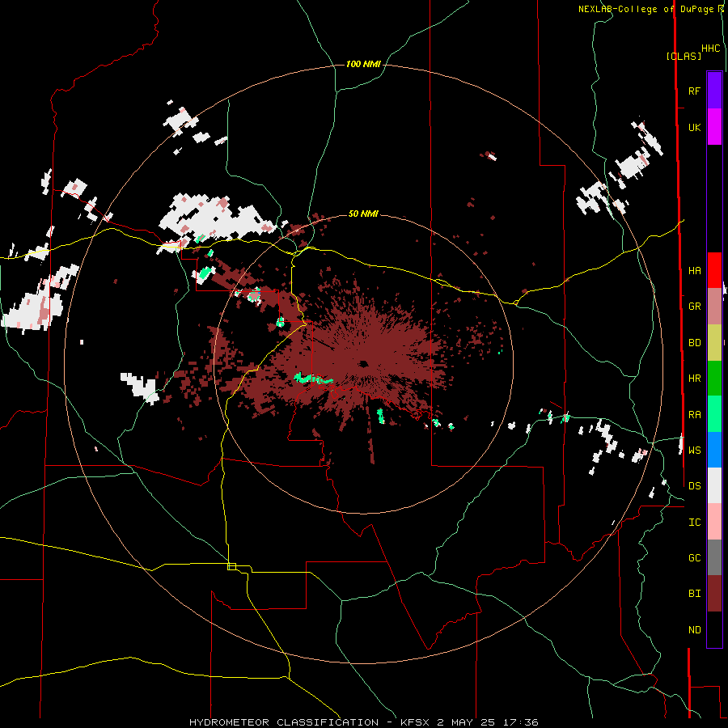Click the RF legend label

(x=694, y=91)
